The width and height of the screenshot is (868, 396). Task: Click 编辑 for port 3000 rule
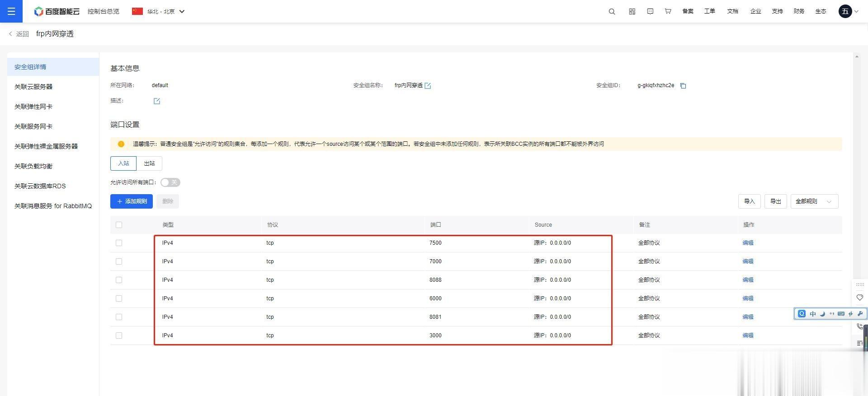click(x=748, y=335)
